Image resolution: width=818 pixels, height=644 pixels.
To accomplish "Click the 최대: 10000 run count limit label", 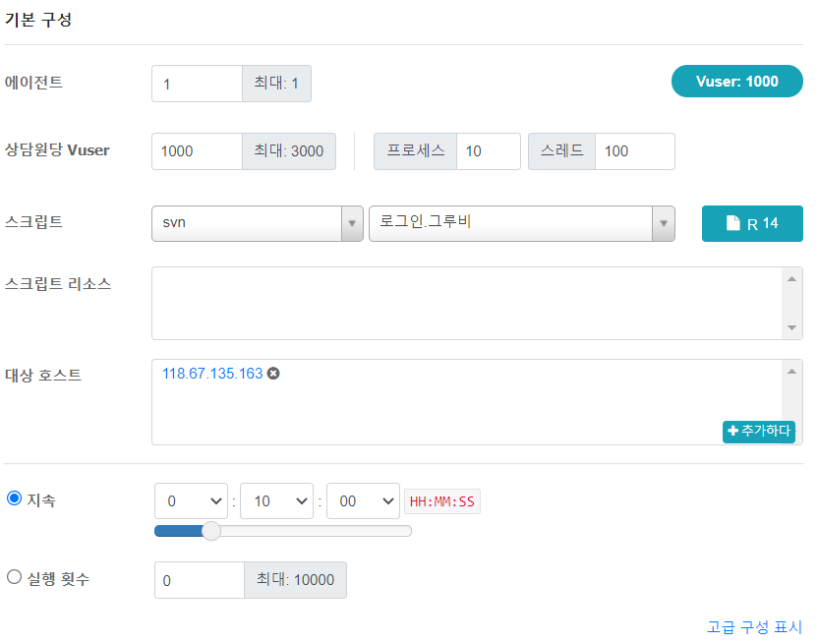I will tap(295, 580).
